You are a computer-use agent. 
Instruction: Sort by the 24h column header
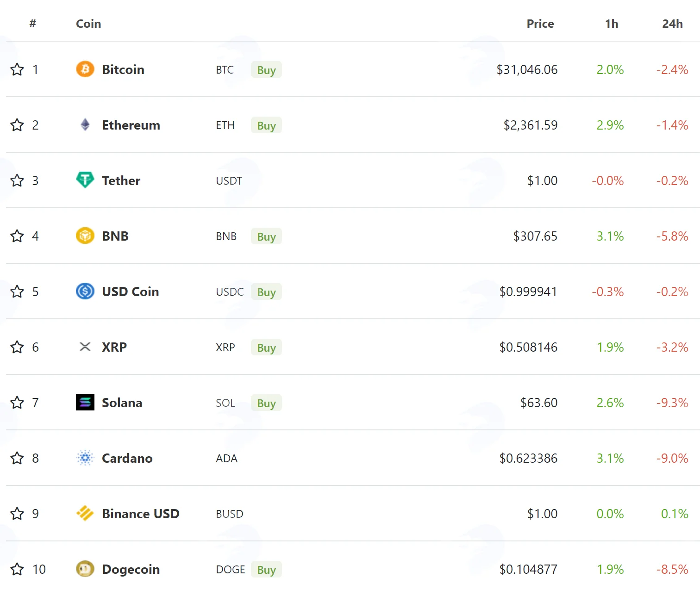672,24
